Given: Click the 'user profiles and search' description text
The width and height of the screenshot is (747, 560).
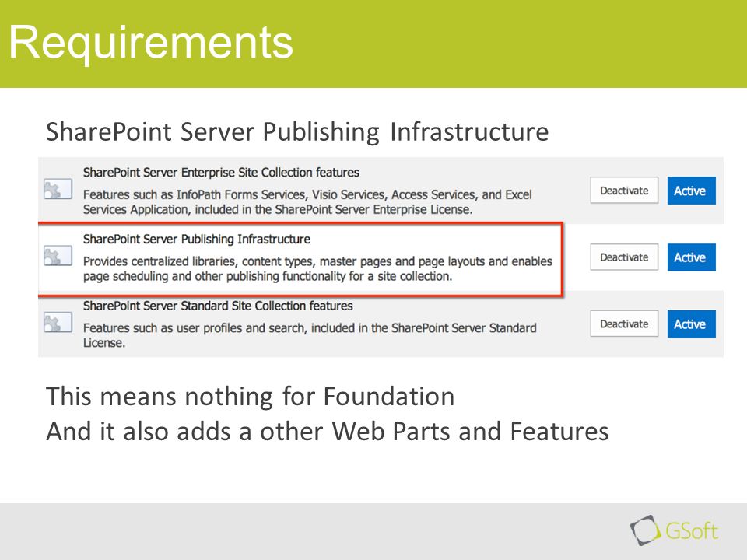Looking at the screenshot, I should coord(310,335).
